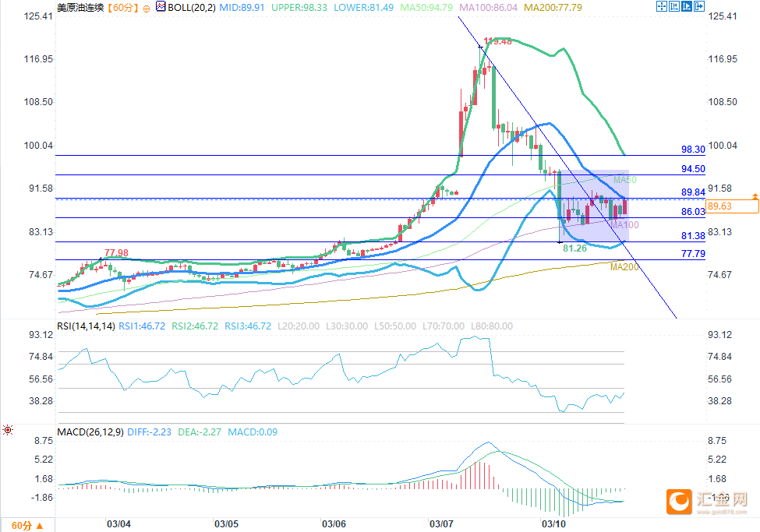
Task: Click the MA200:77.79 legend value
Action: [553, 8]
